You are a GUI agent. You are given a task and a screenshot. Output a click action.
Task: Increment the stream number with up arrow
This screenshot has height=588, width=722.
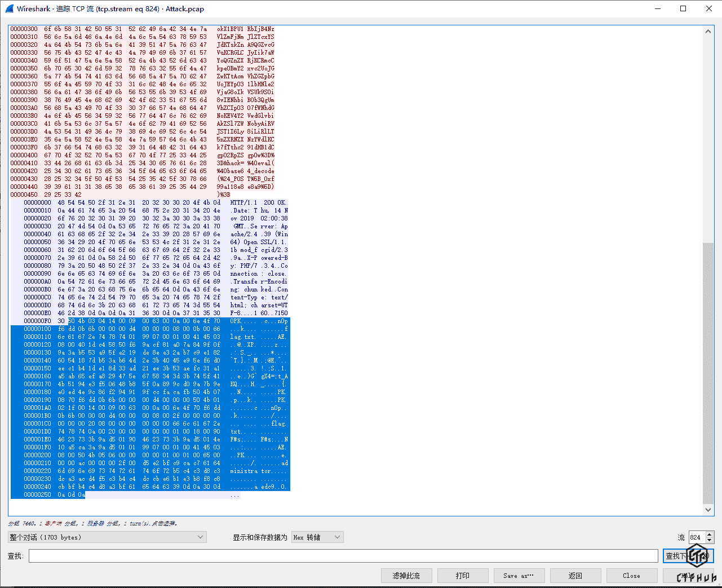[710, 534]
